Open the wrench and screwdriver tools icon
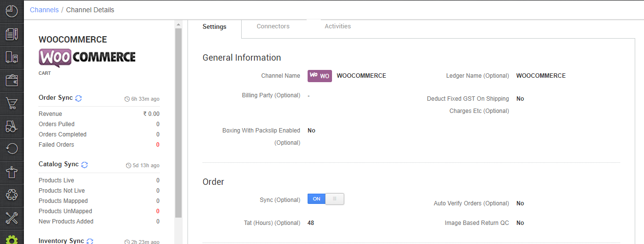Image resolution: width=644 pixels, height=244 pixels. click(x=12, y=218)
